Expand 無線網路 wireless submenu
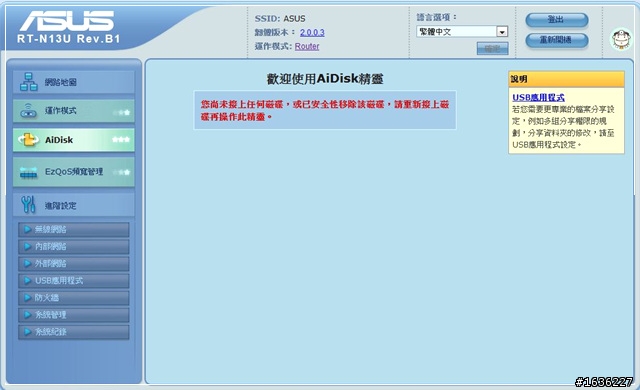The height and width of the screenshot is (390, 640). (74, 230)
